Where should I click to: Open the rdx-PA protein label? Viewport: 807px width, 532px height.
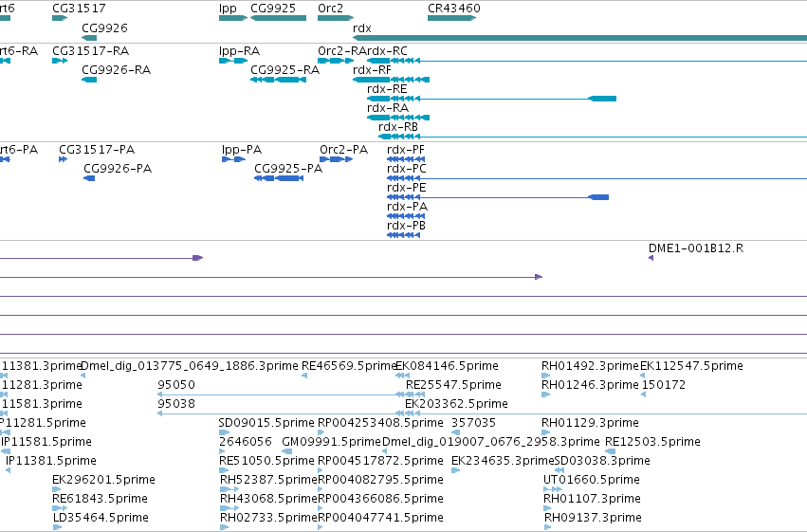[x=407, y=207]
